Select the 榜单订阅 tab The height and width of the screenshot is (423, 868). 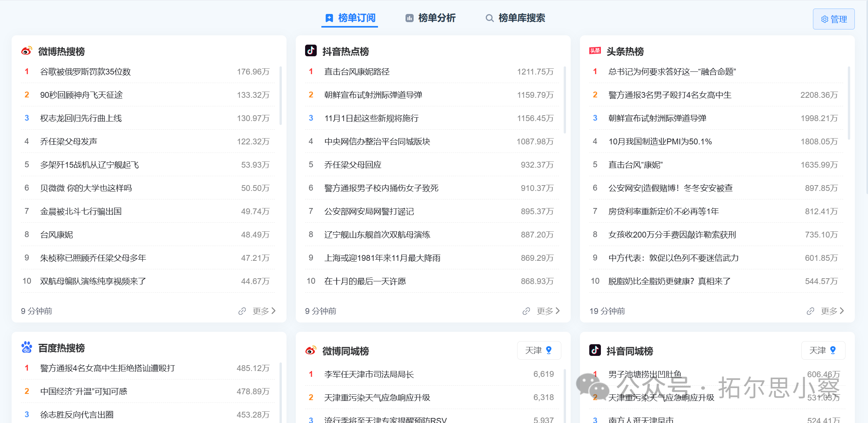pyautogui.click(x=350, y=18)
